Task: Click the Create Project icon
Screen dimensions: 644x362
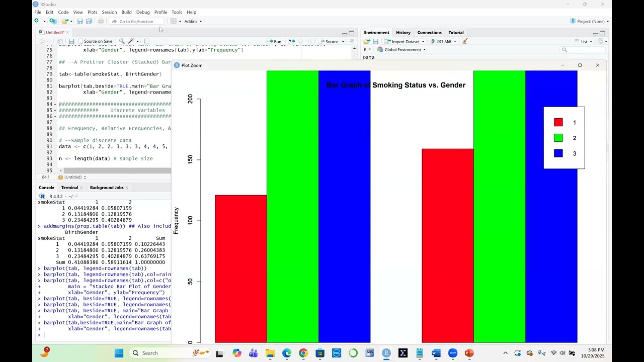Action: pos(53,21)
